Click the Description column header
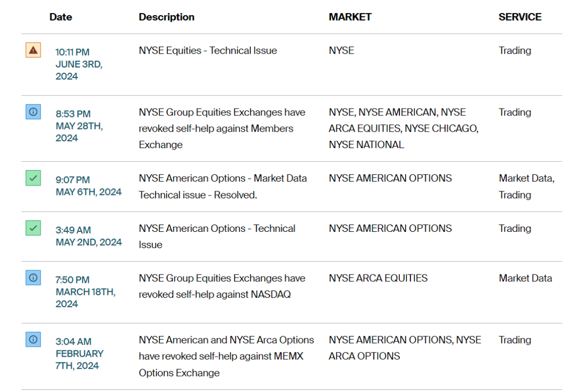 click(166, 17)
